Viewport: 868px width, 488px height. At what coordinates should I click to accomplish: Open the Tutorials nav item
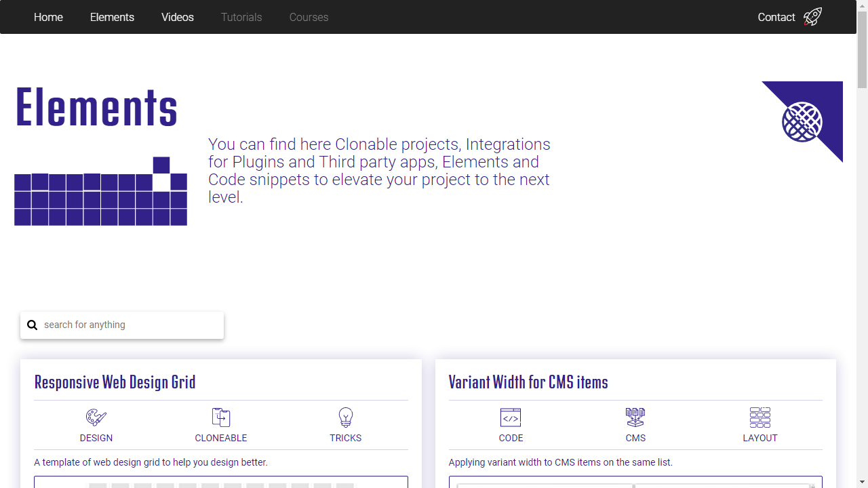241,17
